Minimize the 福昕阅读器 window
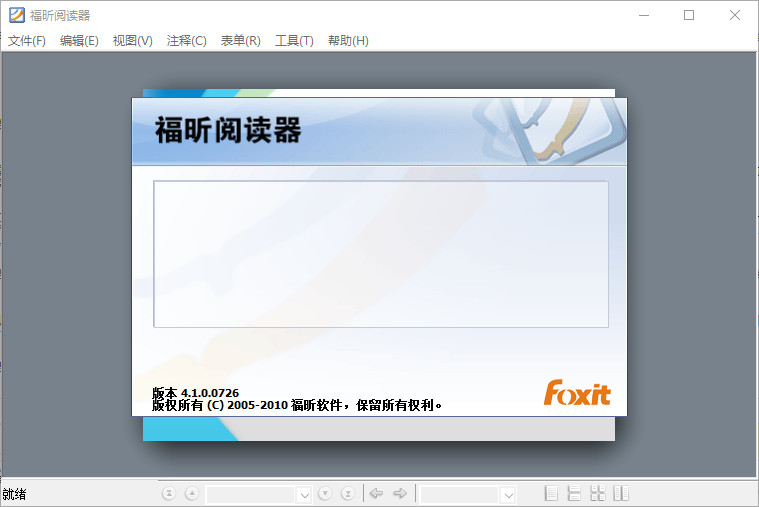 tap(644, 15)
